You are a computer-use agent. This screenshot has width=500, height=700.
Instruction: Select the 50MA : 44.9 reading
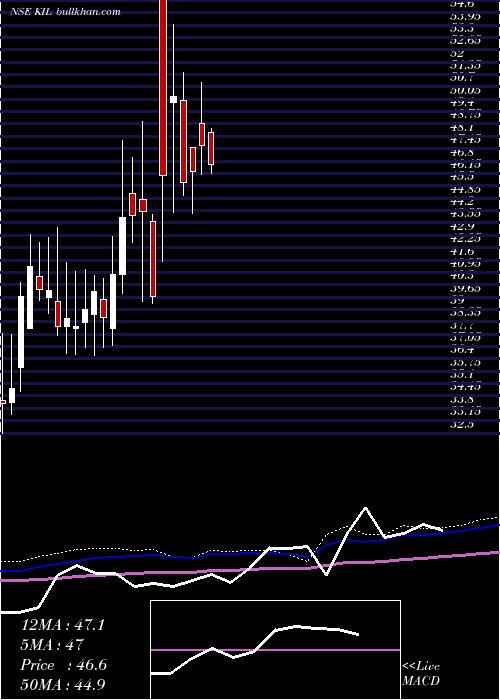[63, 684]
